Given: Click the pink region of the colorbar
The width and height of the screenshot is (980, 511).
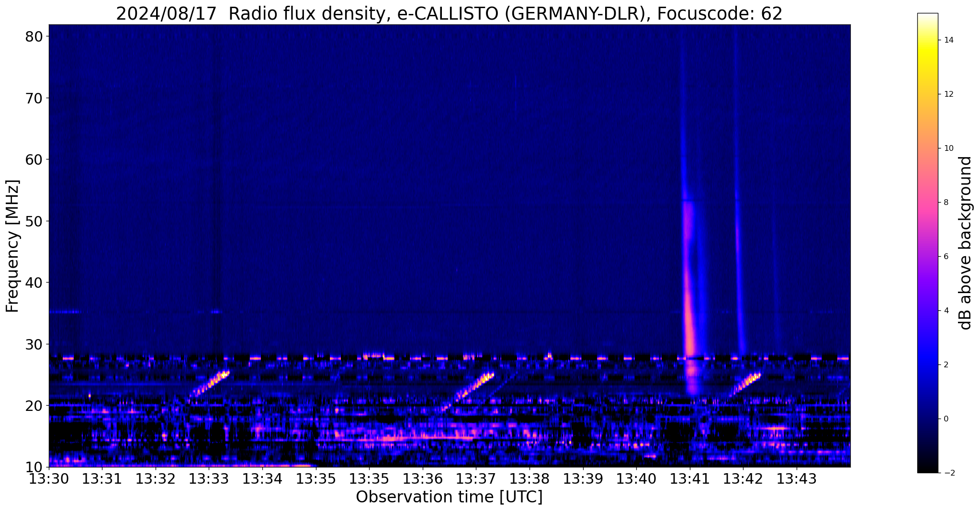Looking at the screenshot, I should click(x=927, y=201).
